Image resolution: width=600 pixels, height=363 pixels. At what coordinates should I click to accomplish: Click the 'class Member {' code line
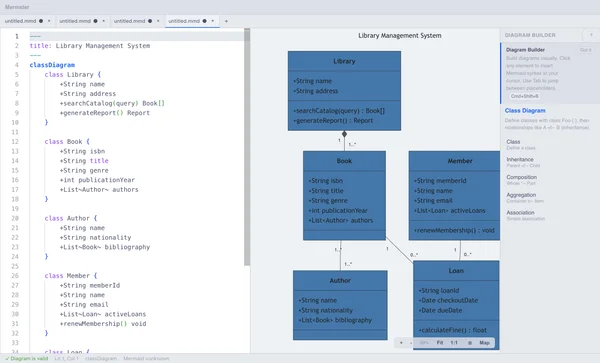[x=71, y=276]
